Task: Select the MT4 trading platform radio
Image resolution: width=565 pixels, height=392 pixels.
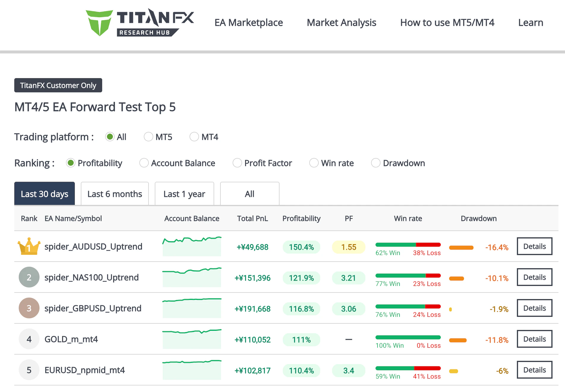Action: coord(194,137)
